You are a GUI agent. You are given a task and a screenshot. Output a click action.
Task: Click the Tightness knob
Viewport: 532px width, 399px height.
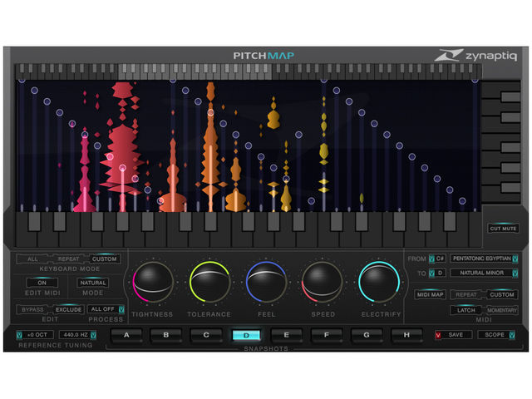[x=153, y=282]
